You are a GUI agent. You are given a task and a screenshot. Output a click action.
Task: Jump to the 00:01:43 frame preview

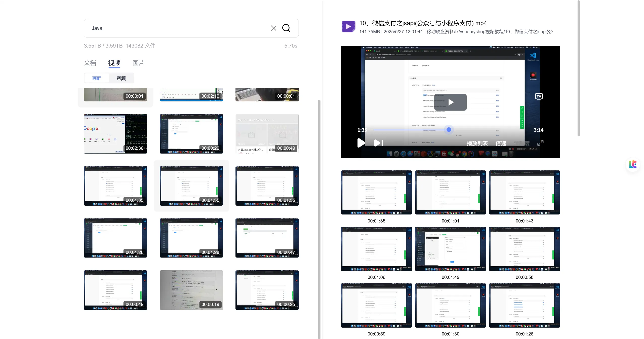pos(525,193)
